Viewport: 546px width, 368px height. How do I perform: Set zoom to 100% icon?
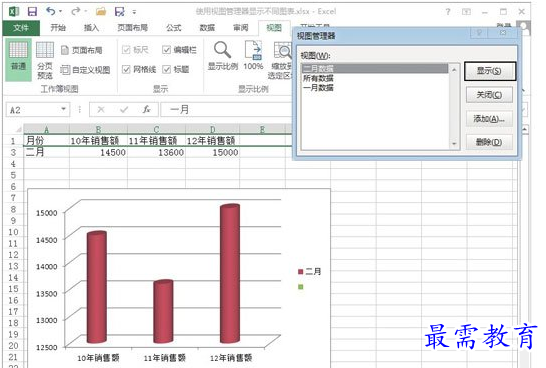click(253, 50)
